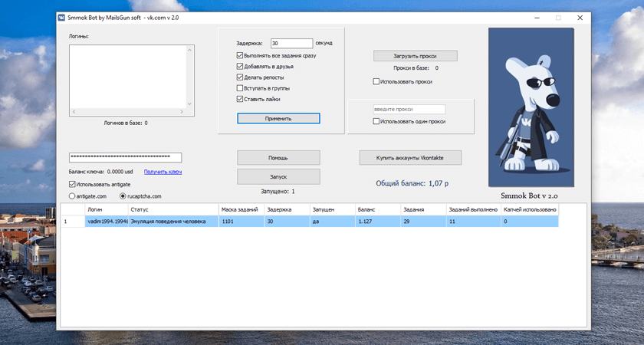Image resolution: width=644 pixels, height=345 pixels.
Task: Click inside the 'Логины' text area
Action: pyautogui.click(x=128, y=77)
